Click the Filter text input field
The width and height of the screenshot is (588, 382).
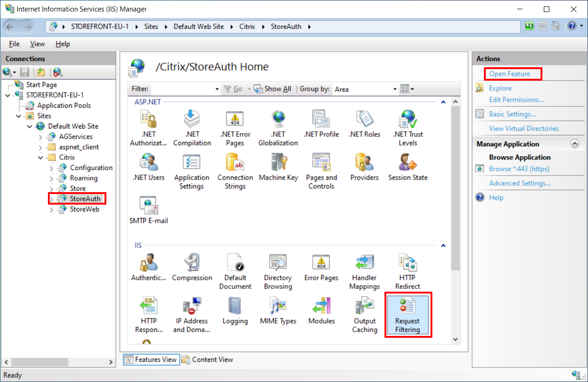pyautogui.click(x=182, y=89)
